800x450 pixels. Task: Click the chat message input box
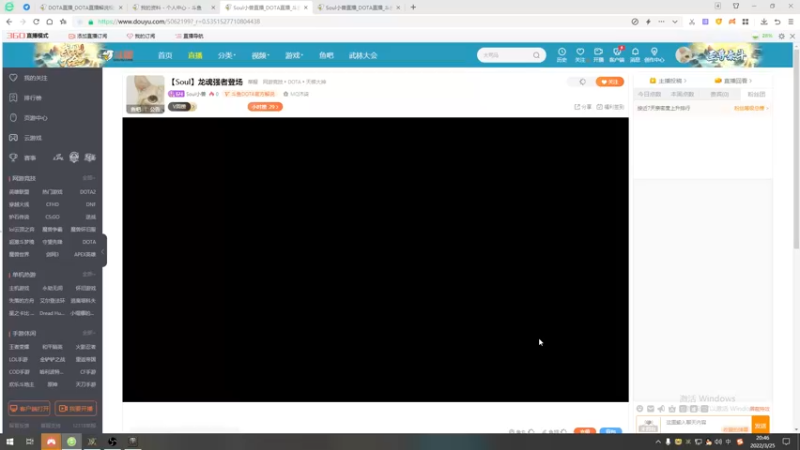coord(706,423)
